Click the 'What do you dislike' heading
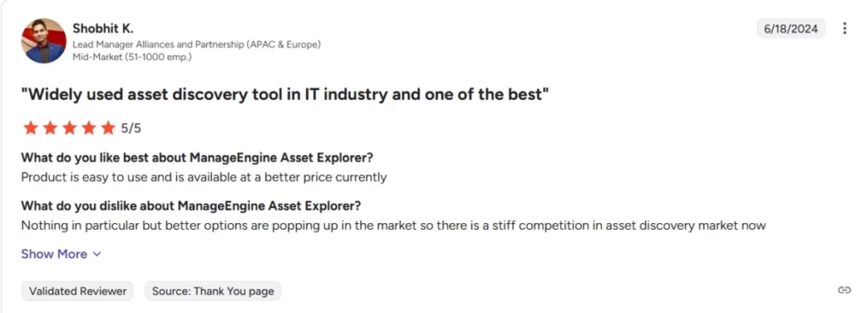868x313 pixels. (191, 206)
